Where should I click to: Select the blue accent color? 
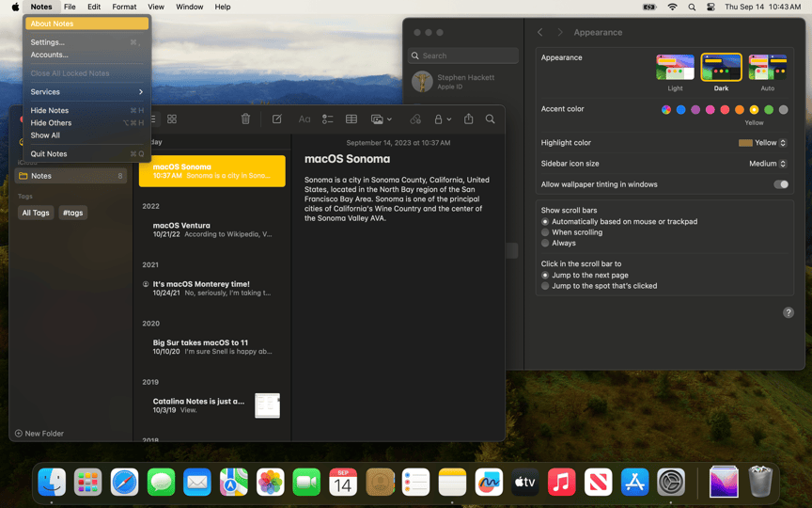point(681,109)
